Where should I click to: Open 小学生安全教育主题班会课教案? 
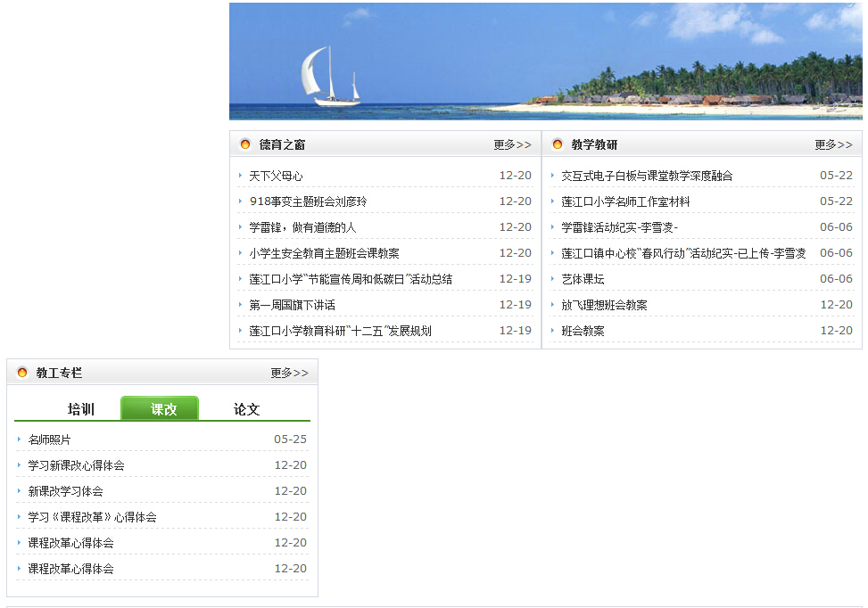(324, 253)
